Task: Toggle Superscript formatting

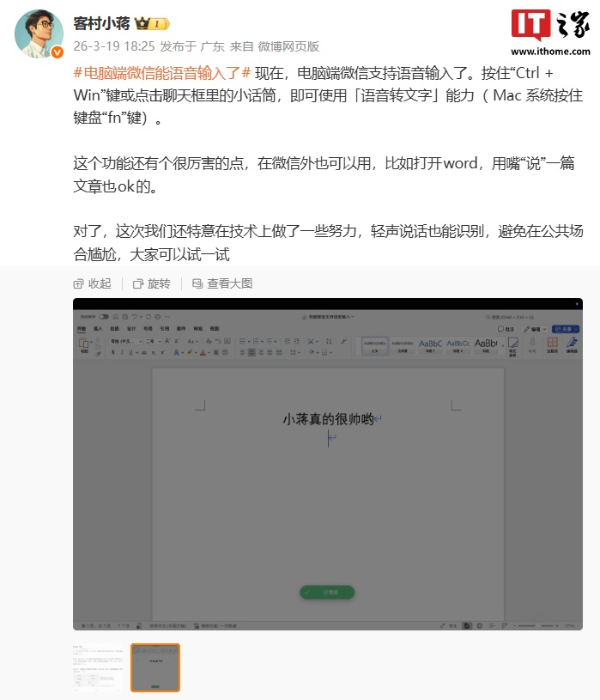Action: point(163,352)
